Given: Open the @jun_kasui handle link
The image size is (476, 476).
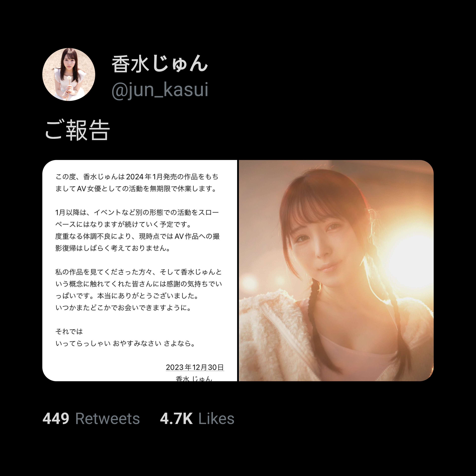Looking at the screenshot, I should pos(160,90).
